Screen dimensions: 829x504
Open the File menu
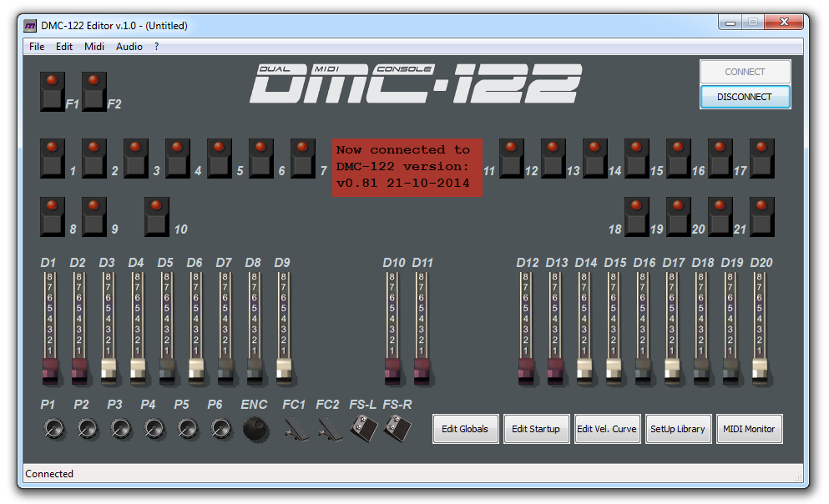(37, 47)
